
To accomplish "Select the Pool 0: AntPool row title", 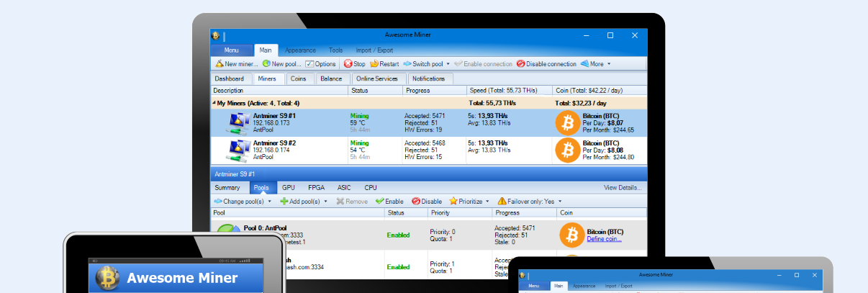I will 266,227.
